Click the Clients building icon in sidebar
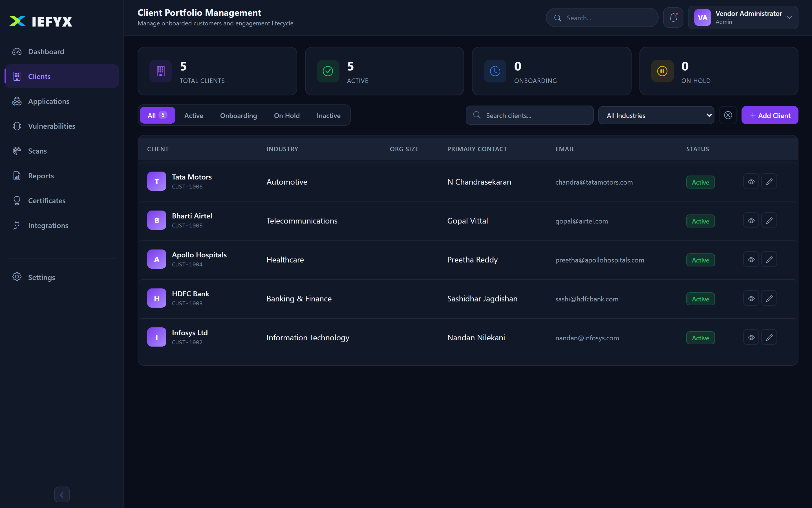The height and width of the screenshot is (508, 812). [17, 76]
